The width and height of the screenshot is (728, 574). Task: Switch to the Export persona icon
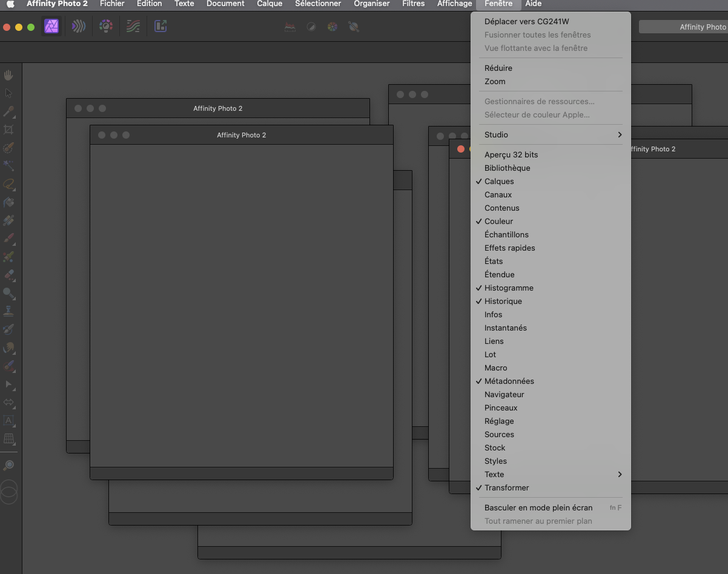[x=160, y=27]
